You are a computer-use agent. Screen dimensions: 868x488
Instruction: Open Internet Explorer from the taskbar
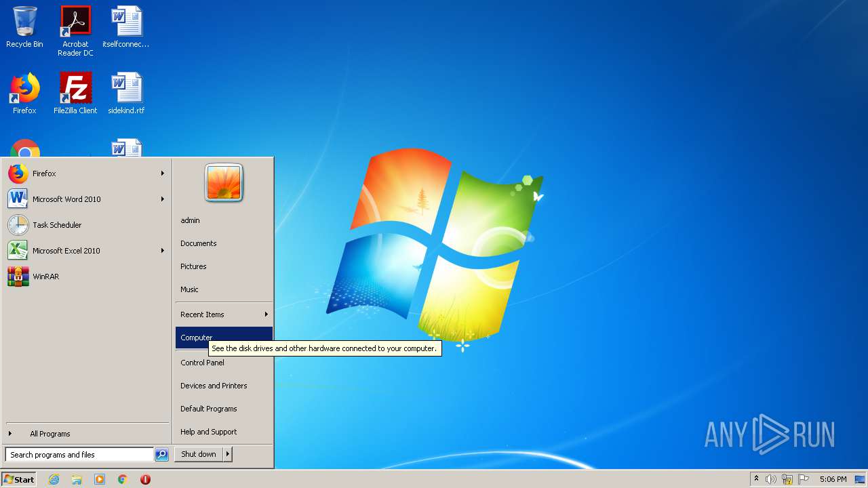click(x=54, y=479)
